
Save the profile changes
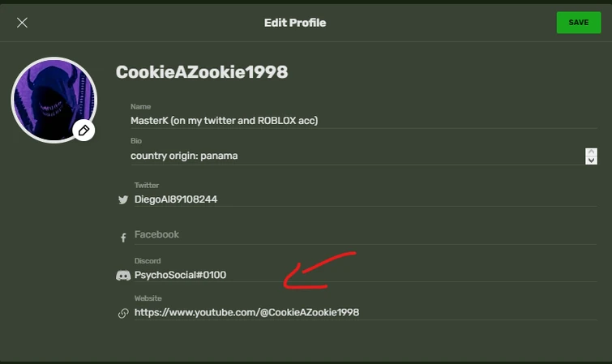(x=579, y=22)
